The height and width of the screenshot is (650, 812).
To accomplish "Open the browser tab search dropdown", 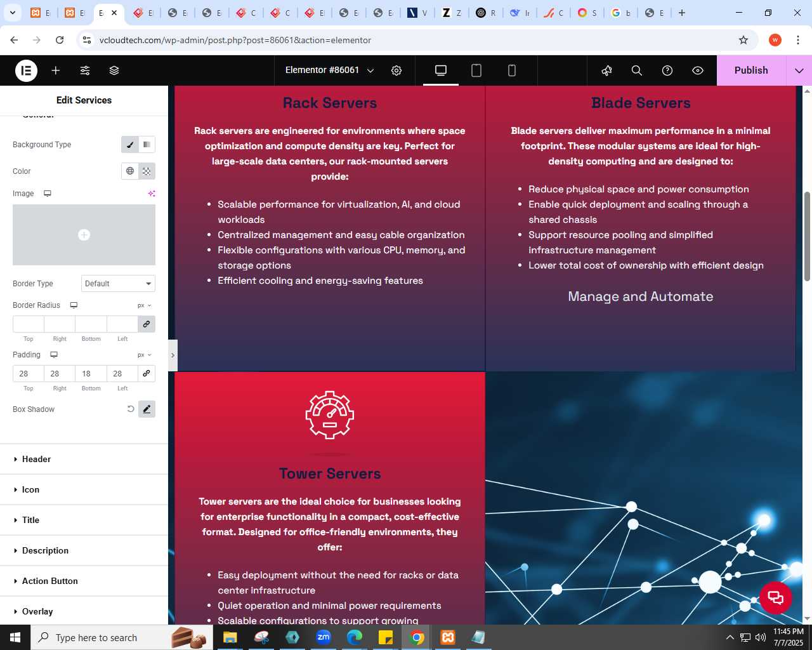I will [x=12, y=13].
